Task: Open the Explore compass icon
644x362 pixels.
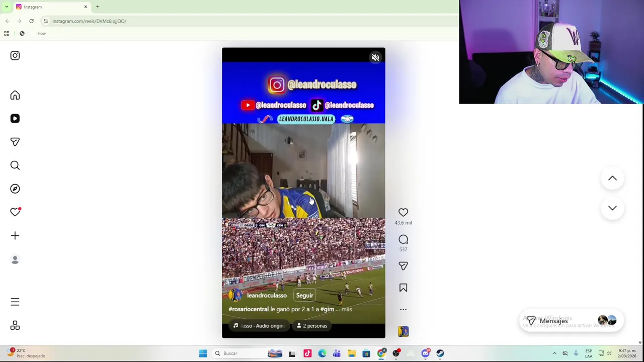Action: [x=15, y=189]
